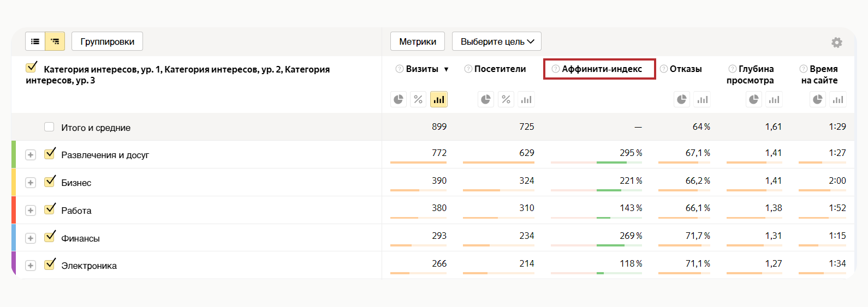Click Работа row label

coord(76,210)
